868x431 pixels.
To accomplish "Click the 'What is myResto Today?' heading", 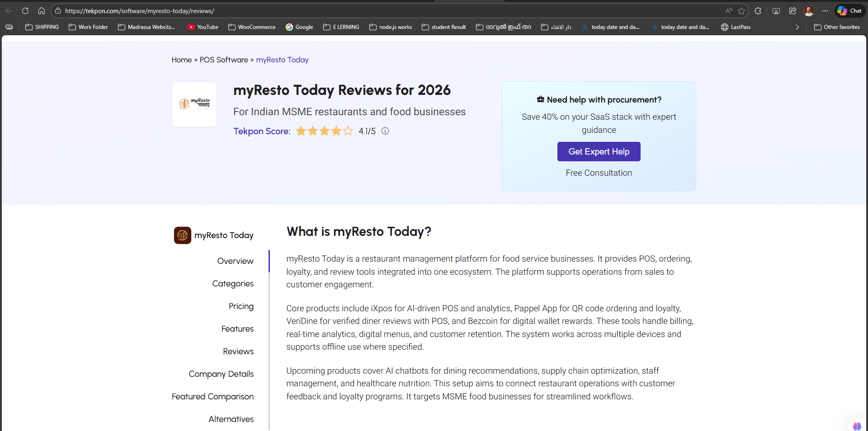I will click(x=359, y=232).
